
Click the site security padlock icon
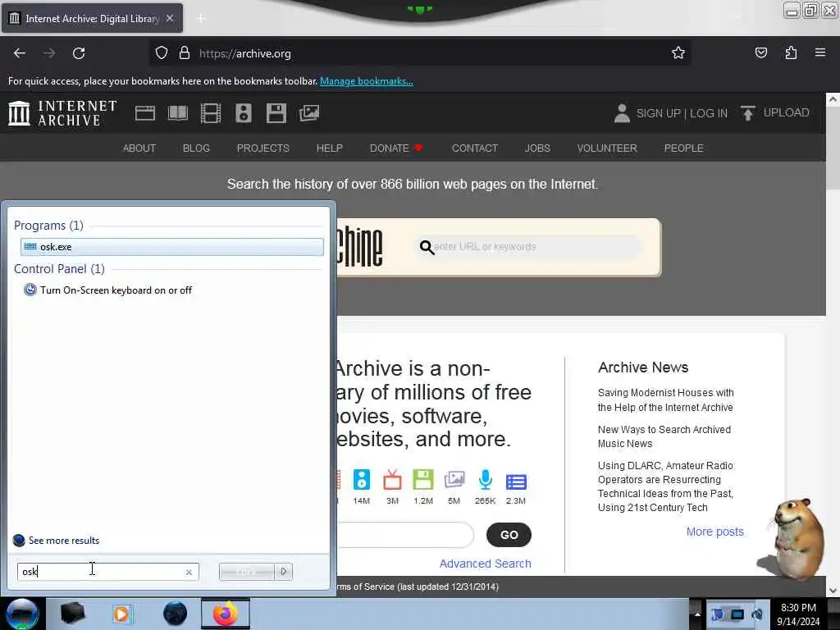[x=185, y=53]
